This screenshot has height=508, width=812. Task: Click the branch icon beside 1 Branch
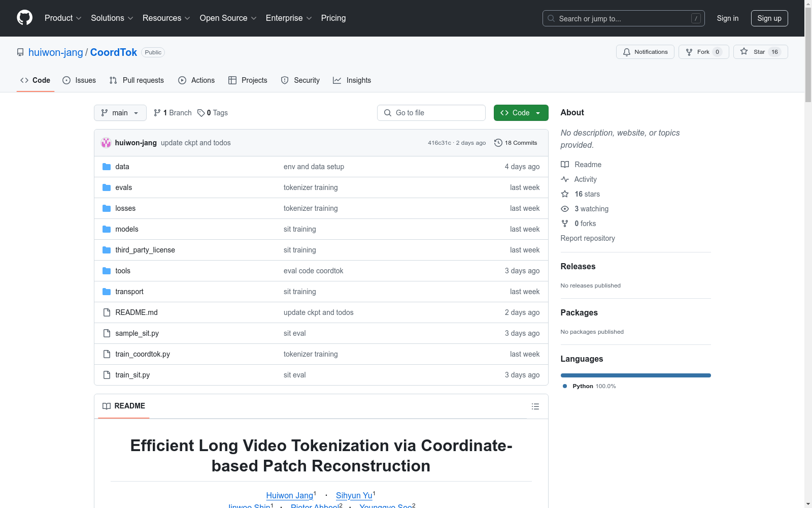(x=157, y=113)
